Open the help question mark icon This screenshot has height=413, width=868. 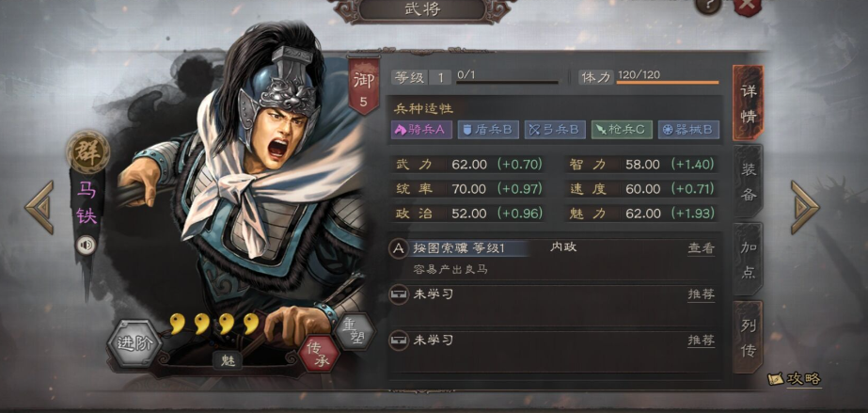[x=708, y=5]
